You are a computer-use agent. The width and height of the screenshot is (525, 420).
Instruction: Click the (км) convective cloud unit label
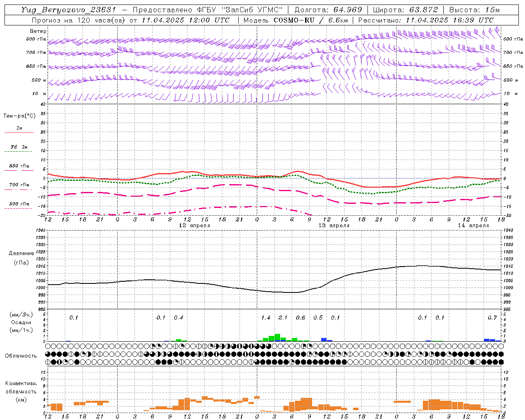pyautogui.click(x=21, y=399)
